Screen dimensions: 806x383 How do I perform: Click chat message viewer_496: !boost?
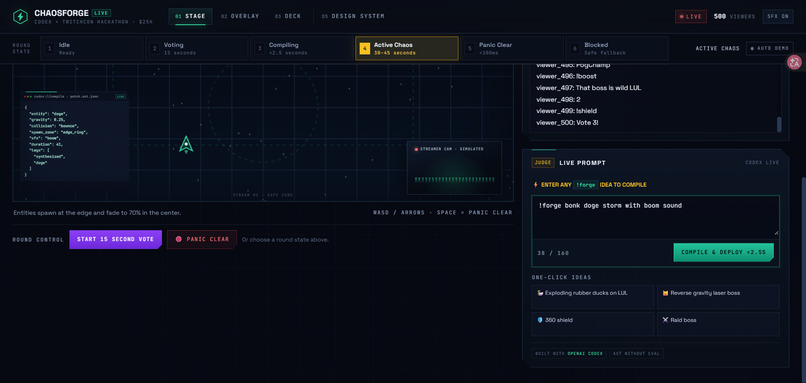pyautogui.click(x=566, y=76)
